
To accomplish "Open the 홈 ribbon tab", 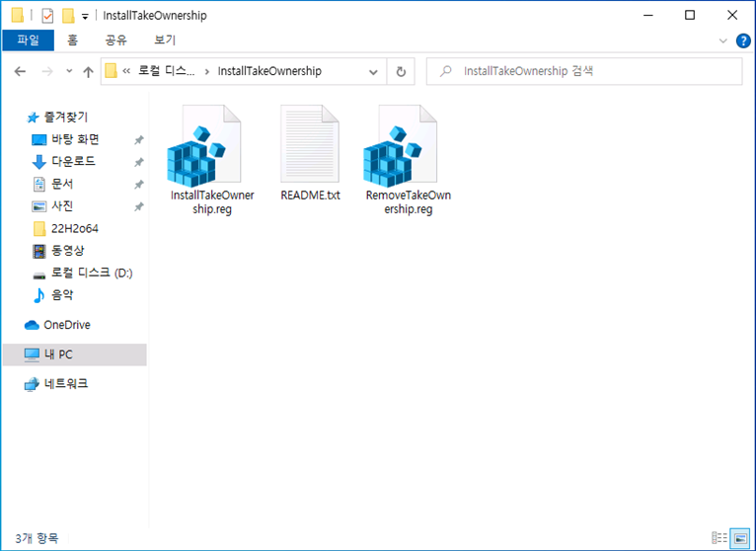I will click(72, 40).
